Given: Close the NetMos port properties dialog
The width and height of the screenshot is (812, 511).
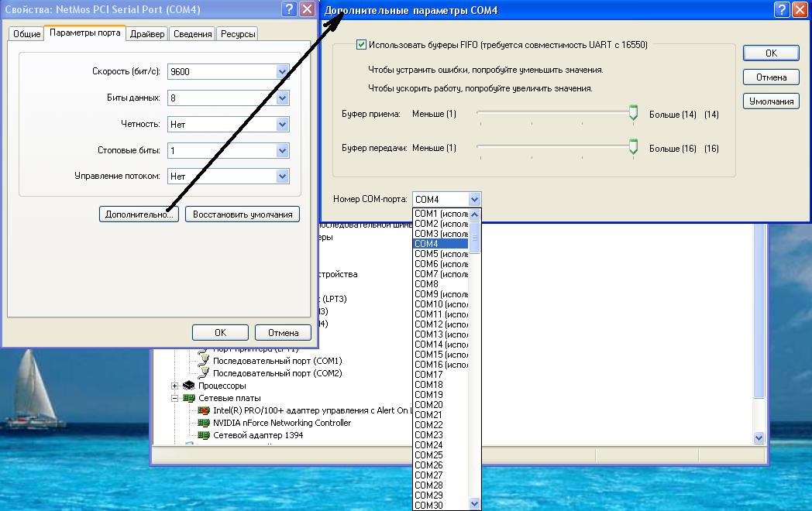Looking at the screenshot, I should click(307, 9).
